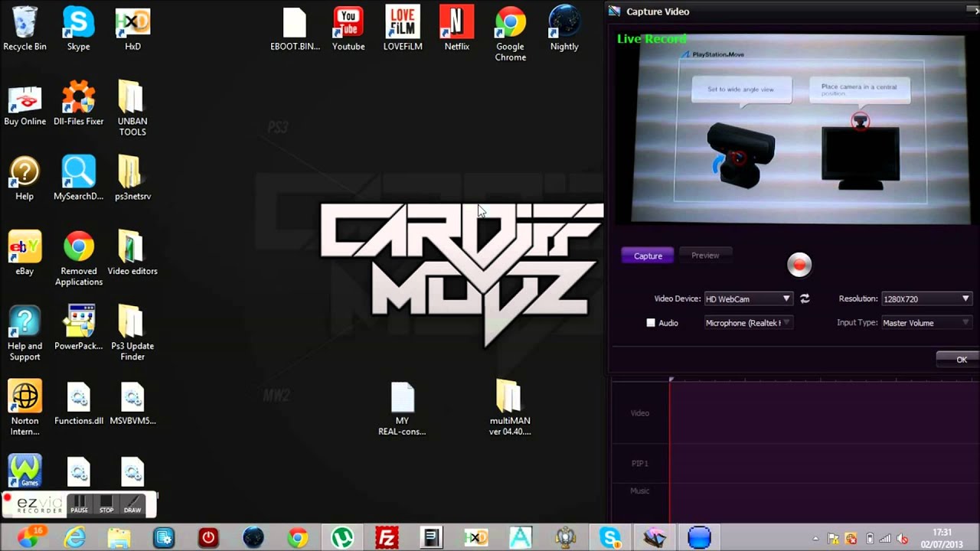This screenshot has width=980, height=551.
Task: Open the Resolution dropdown
Action: [x=926, y=298]
